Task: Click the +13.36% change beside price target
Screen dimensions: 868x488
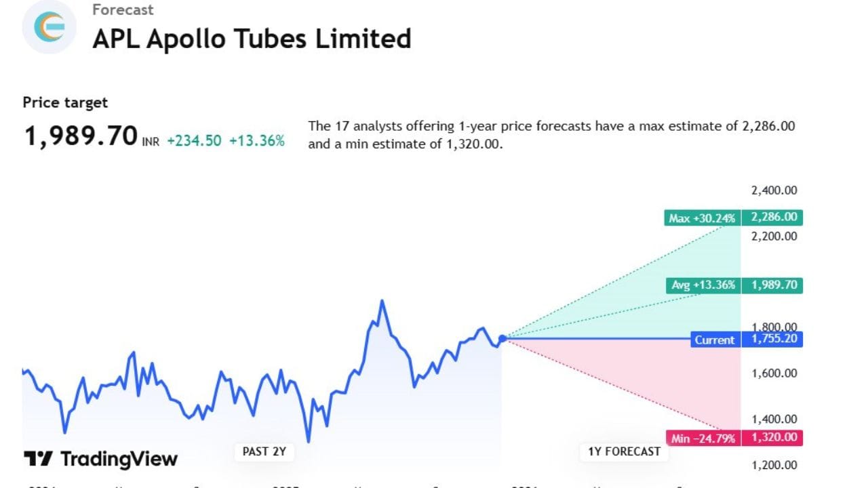Action: tap(256, 141)
